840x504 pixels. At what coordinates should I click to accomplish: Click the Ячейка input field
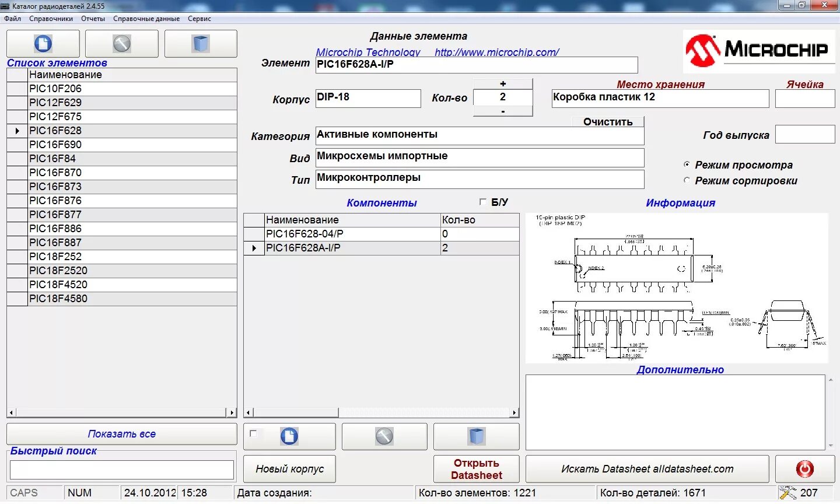pos(805,99)
